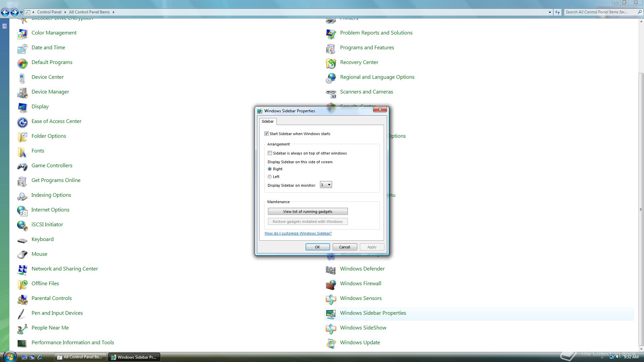Screen dimensions: 644x362
Task: Open the Windows Start orb
Action: [9, 356]
